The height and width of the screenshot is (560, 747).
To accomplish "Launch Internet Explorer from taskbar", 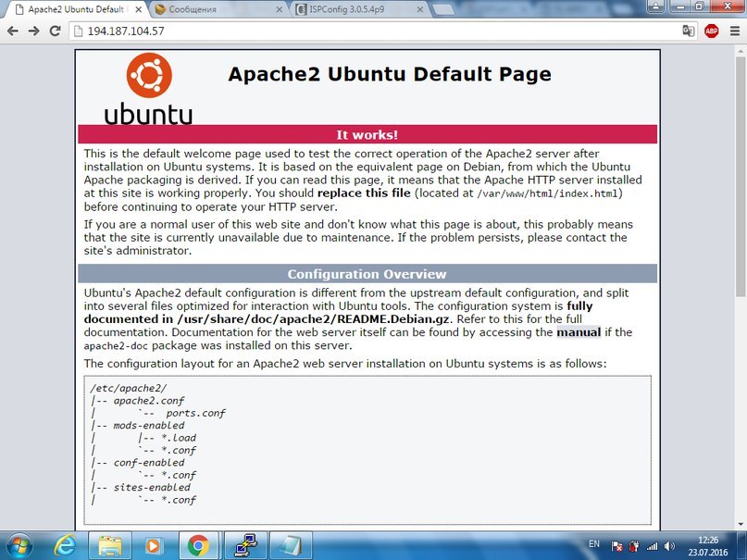I will click(x=65, y=546).
